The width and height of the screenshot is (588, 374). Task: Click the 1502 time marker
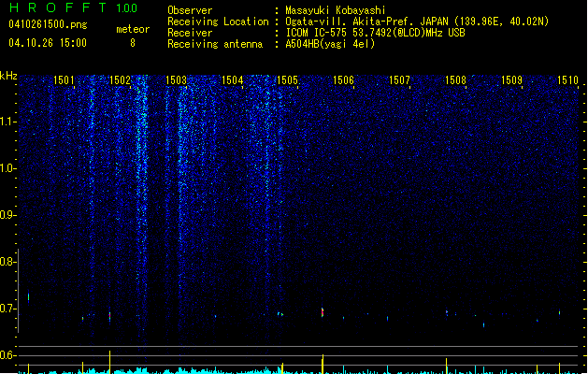[120, 80]
